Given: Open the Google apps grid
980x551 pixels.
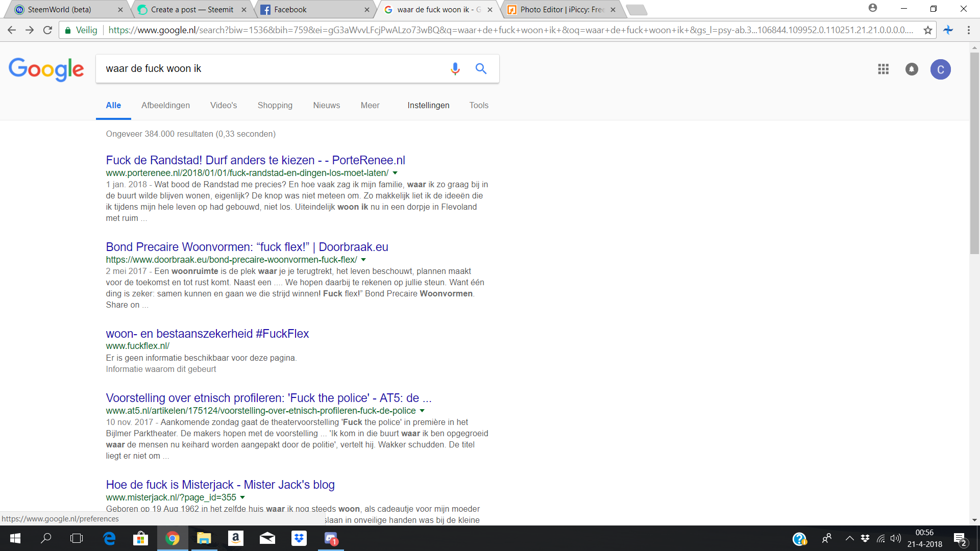Looking at the screenshot, I should tap(883, 69).
